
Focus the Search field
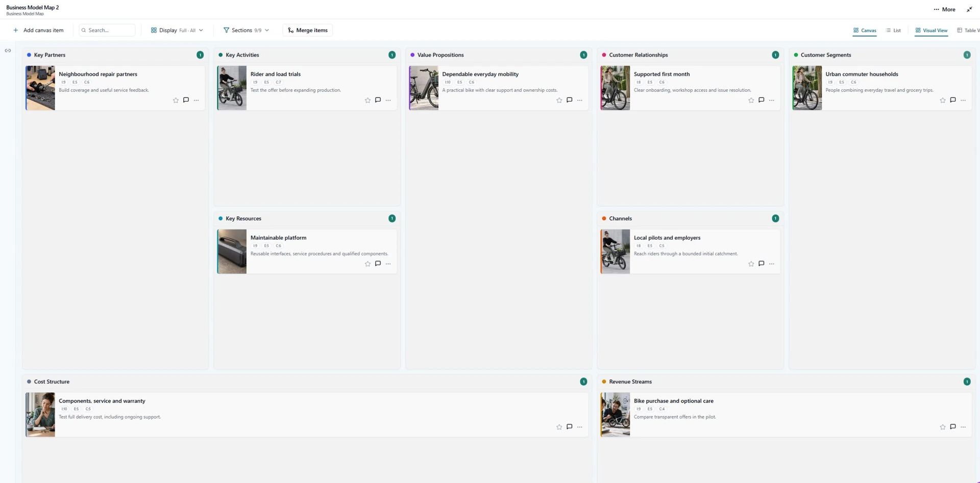[107, 30]
